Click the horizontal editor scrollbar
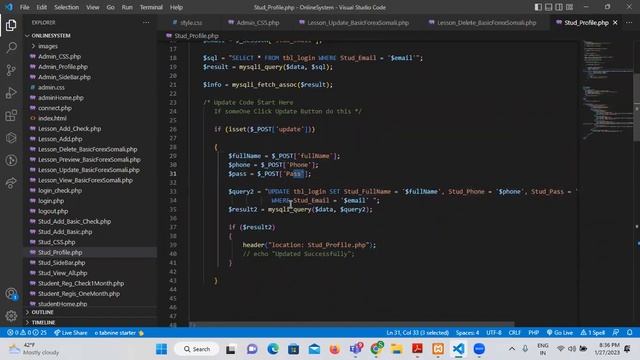 point(351,325)
